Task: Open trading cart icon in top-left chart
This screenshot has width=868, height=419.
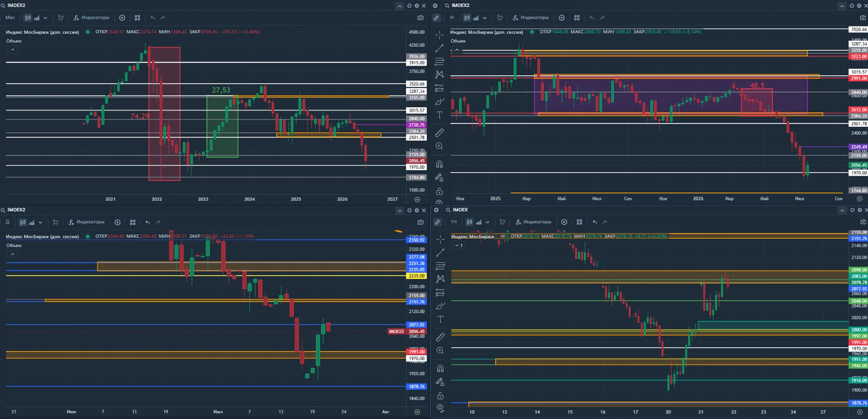Action: coord(61,18)
